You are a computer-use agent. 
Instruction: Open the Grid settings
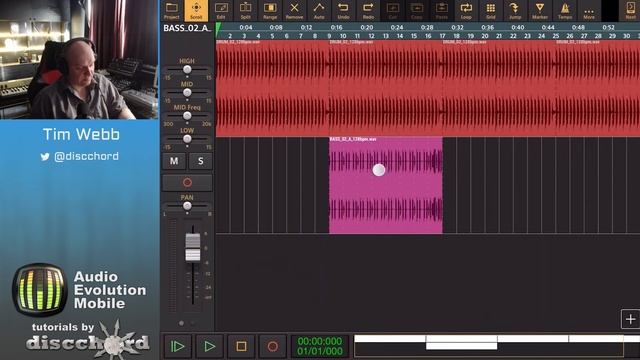tap(491, 11)
